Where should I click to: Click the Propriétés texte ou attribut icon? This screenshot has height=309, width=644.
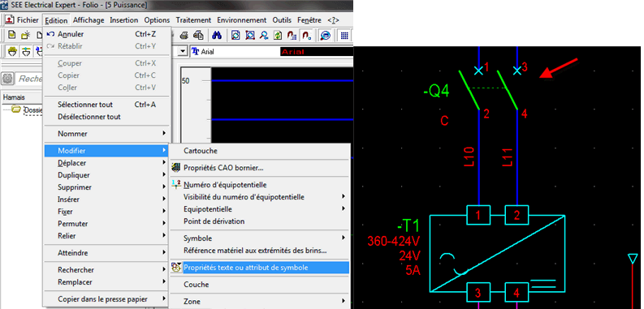[176, 268]
